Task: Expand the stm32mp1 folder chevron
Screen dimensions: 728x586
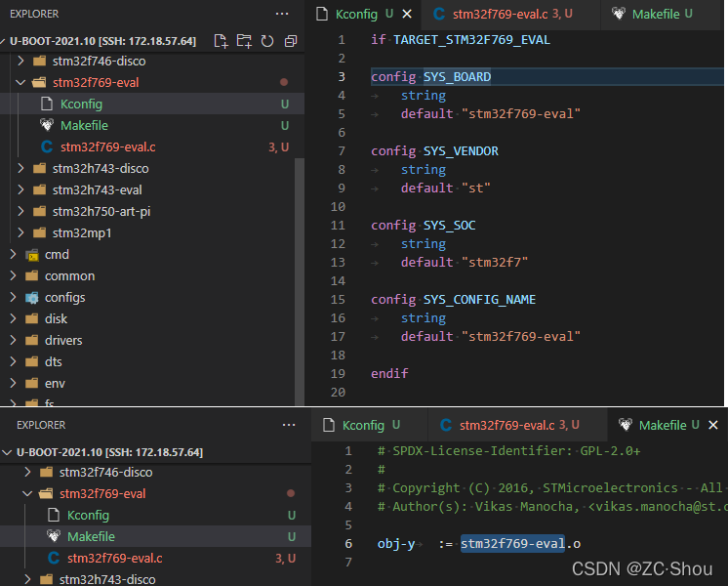Action: [x=20, y=232]
